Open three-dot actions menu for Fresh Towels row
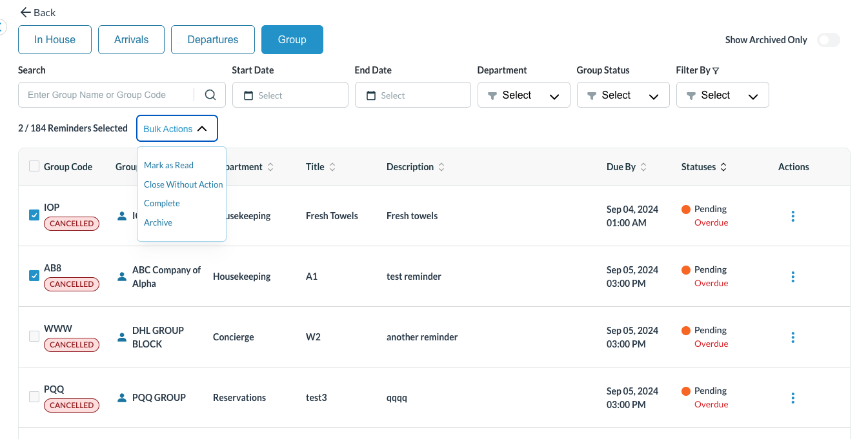Screen dimensions: 868x439 [x=792, y=216]
